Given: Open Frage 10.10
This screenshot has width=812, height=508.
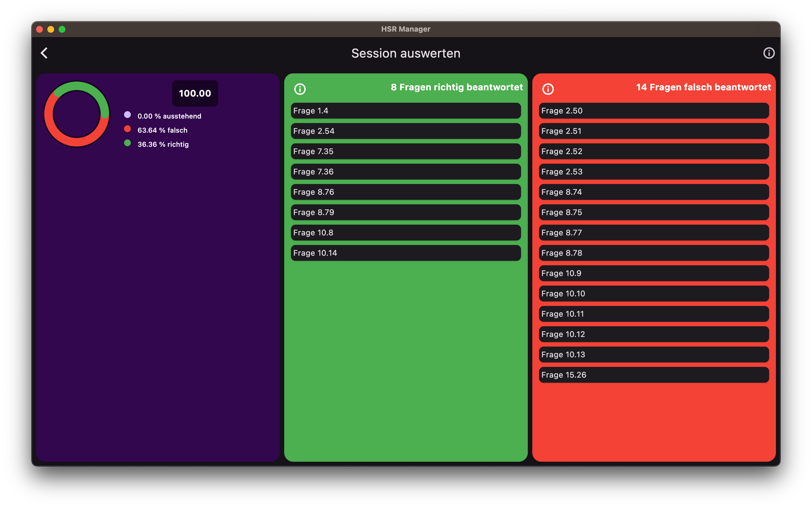Looking at the screenshot, I should coord(654,294).
